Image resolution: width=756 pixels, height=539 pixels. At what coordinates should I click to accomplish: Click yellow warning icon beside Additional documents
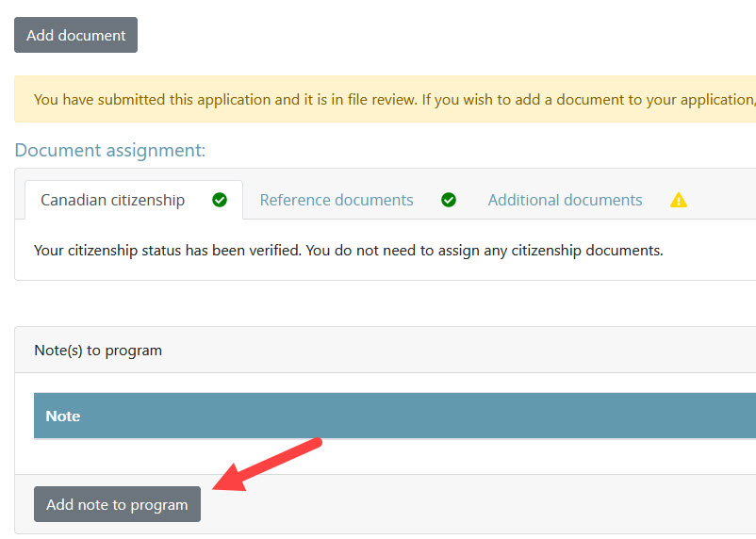pyautogui.click(x=679, y=200)
